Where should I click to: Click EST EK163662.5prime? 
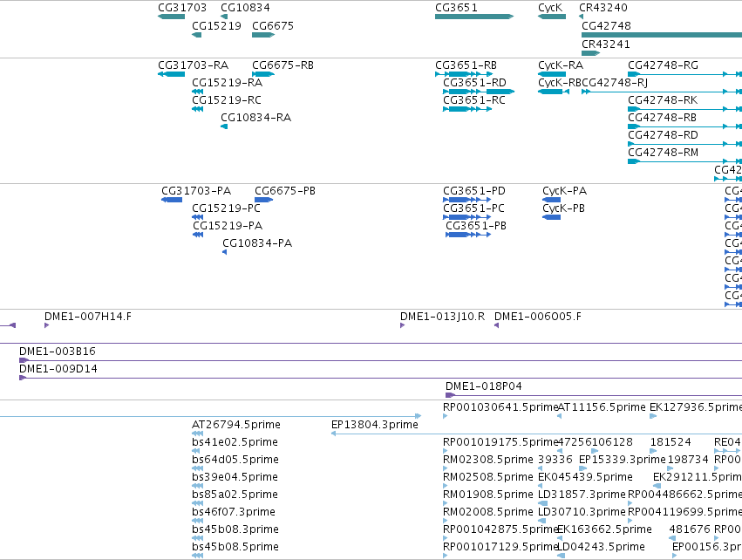pos(560,538)
